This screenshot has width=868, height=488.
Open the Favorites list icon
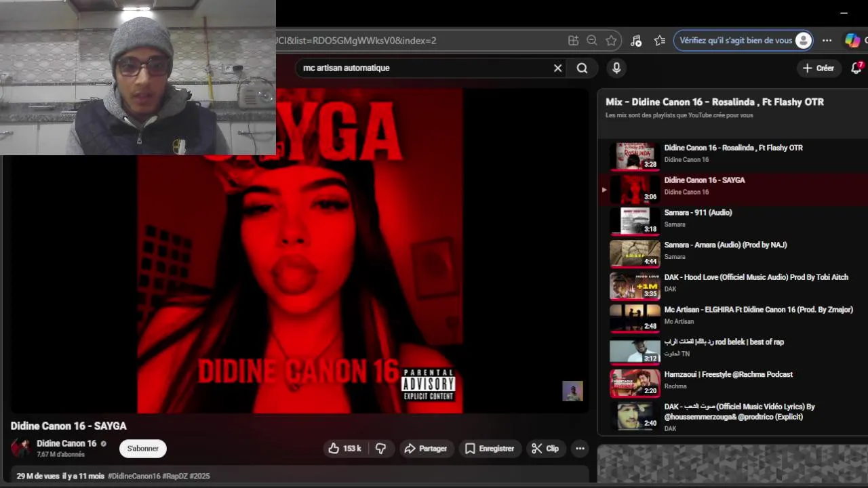click(660, 41)
